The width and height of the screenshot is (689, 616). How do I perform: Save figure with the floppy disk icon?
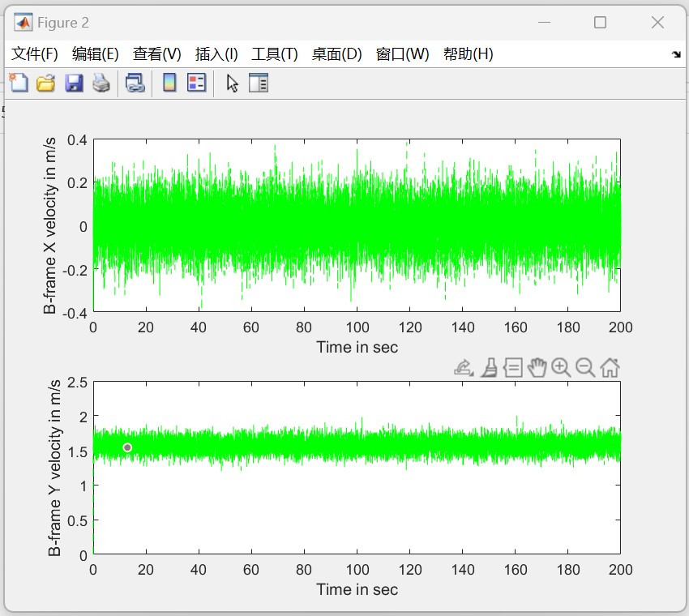click(74, 83)
